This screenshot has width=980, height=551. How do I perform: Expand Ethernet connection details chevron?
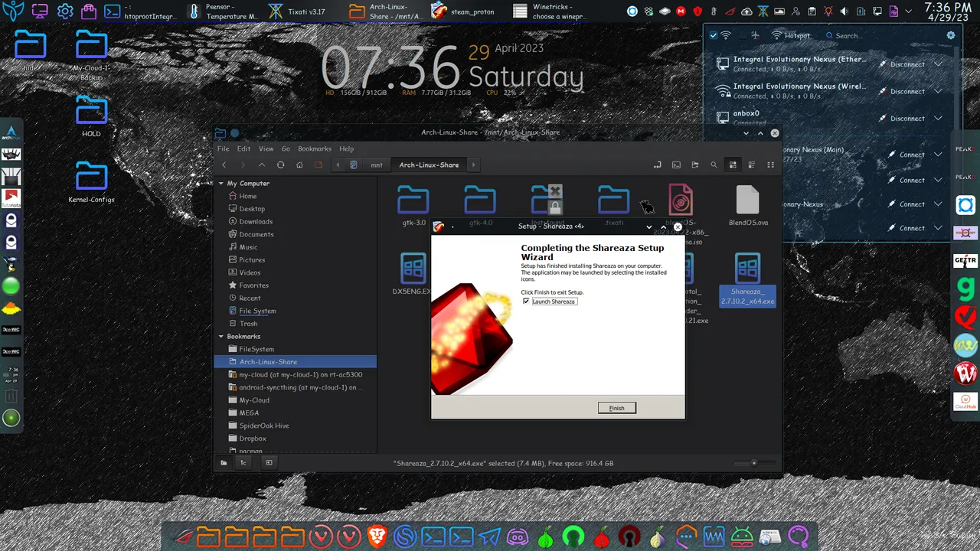tap(938, 64)
